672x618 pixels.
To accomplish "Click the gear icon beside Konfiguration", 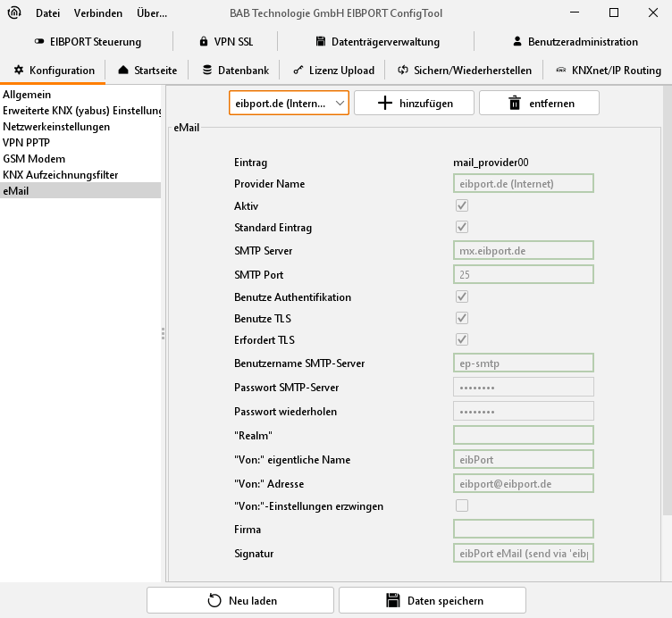I will coord(19,71).
